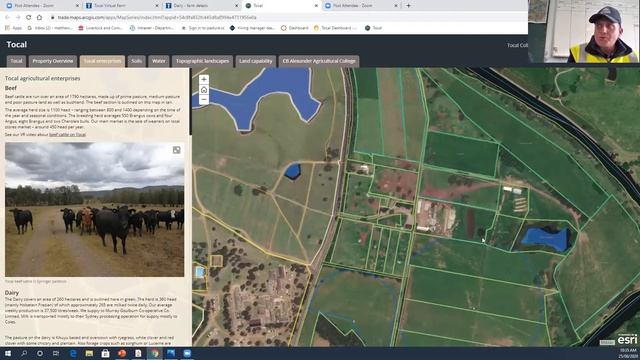Image resolution: width=640 pixels, height=360 pixels.
Task: Select the Tocal enterprises tab
Action: [102, 61]
